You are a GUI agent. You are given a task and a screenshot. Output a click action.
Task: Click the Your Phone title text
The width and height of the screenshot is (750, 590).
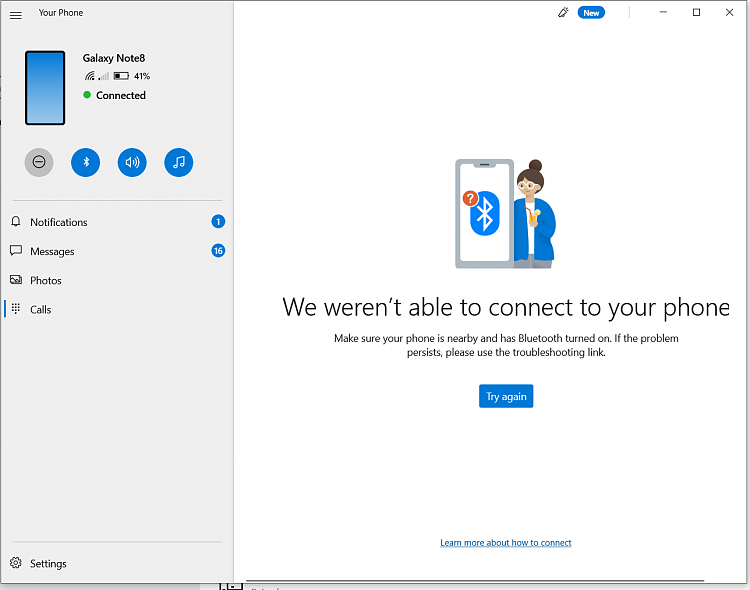coord(61,13)
